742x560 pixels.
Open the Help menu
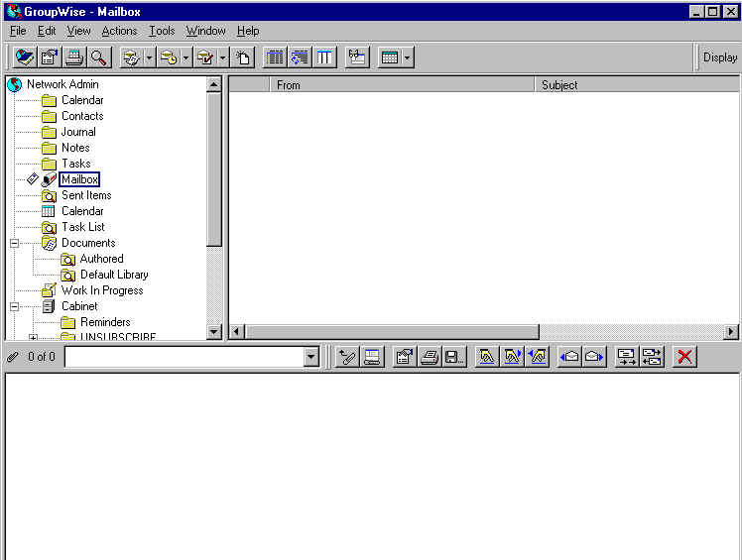coord(248,31)
